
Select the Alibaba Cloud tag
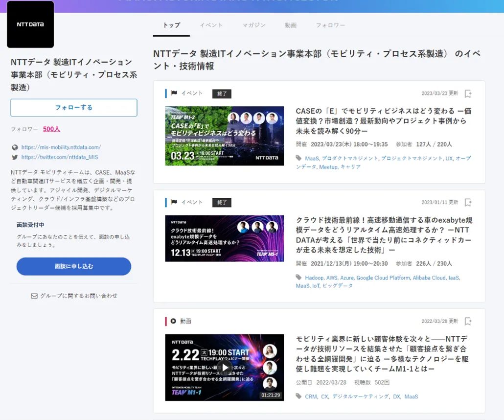pyautogui.click(x=429, y=278)
